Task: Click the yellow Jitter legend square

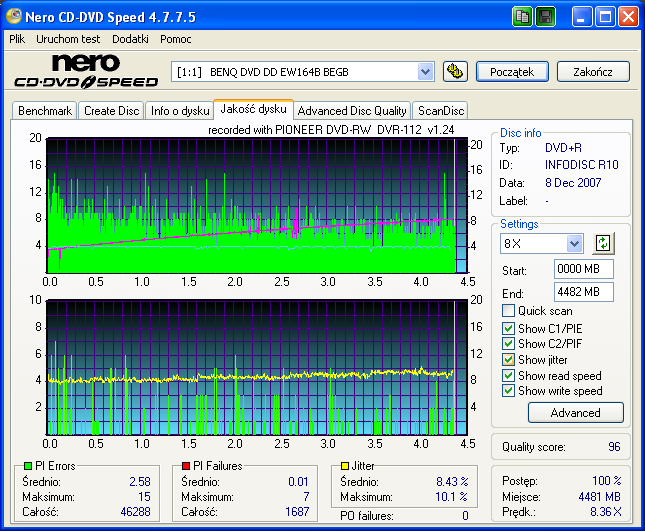Action: (345, 466)
